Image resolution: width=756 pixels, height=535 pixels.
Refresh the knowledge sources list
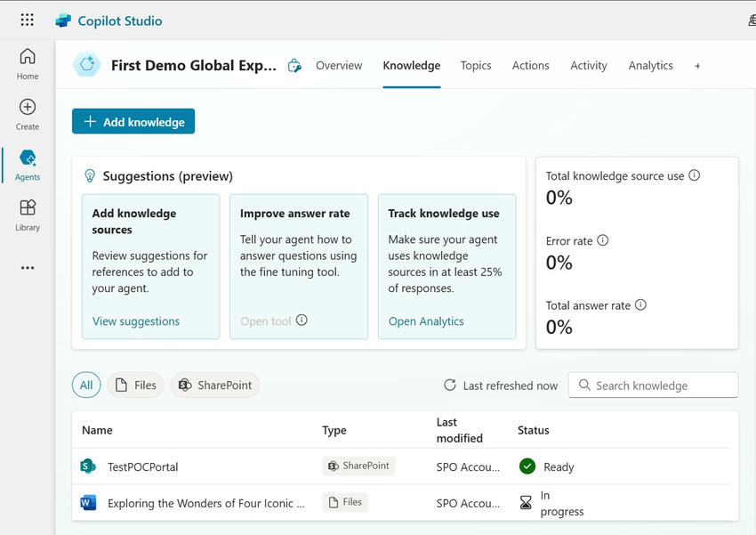pos(449,385)
